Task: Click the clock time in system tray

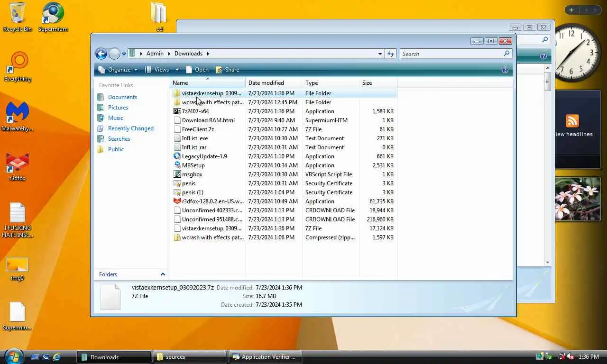Action: click(589, 357)
